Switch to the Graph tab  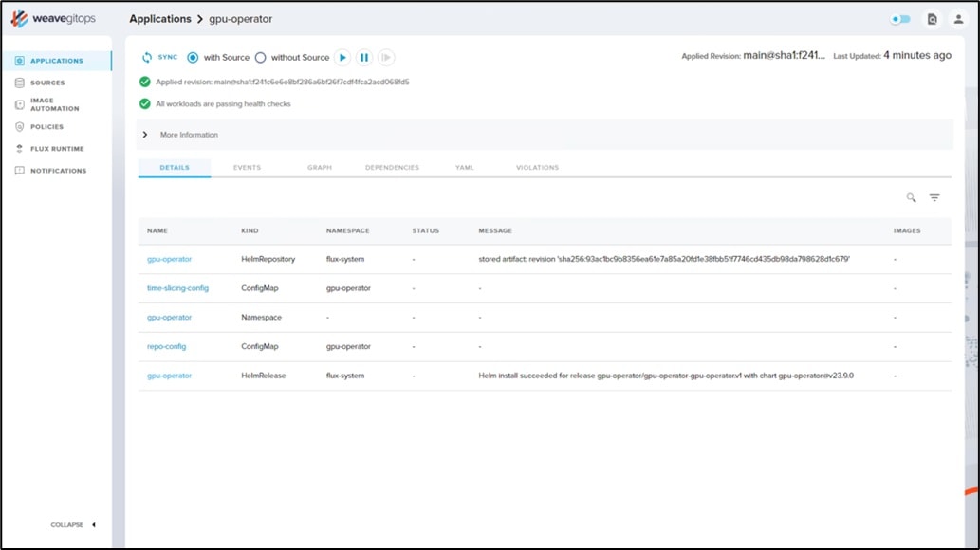point(320,168)
